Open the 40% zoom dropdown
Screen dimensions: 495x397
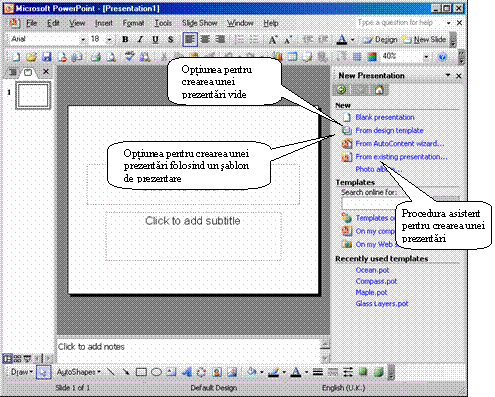click(x=426, y=57)
